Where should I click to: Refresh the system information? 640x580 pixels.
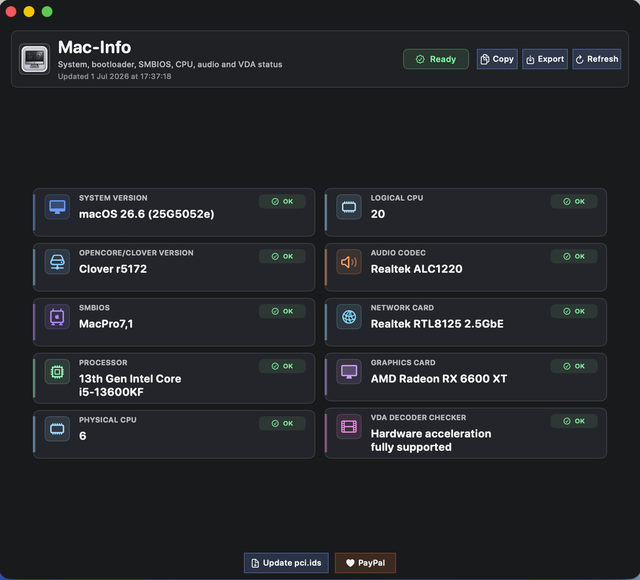(597, 59)
